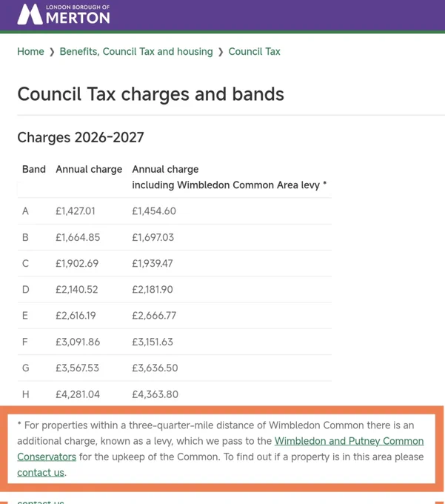Click the chevron before Council Tax breadcrumb
The width and height of the screenshot is (445, 504).
[x=221, y=52]
